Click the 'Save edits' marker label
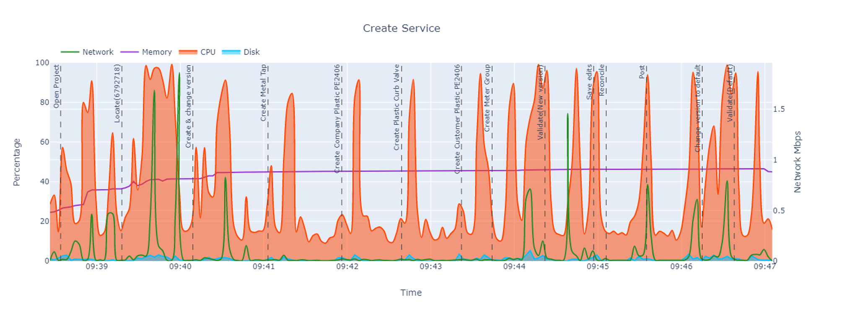The width and height of the screenshot is (868, 311). (x=589, y=82)
